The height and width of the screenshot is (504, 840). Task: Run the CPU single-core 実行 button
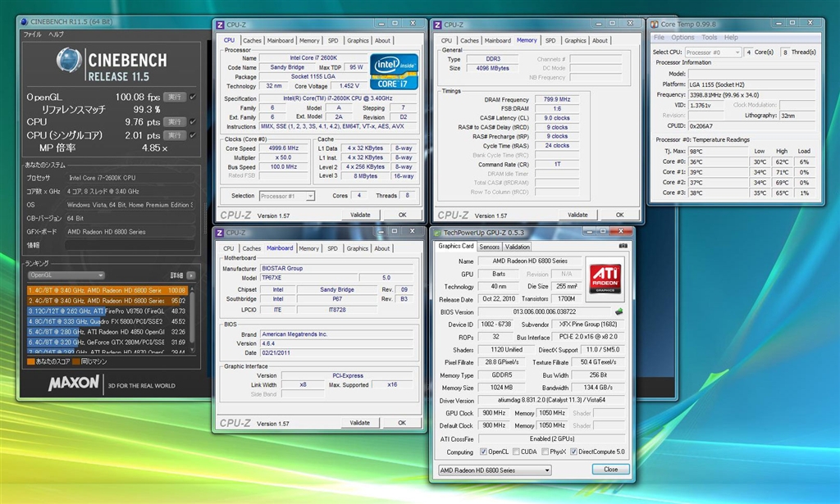[x=175, y=135]
